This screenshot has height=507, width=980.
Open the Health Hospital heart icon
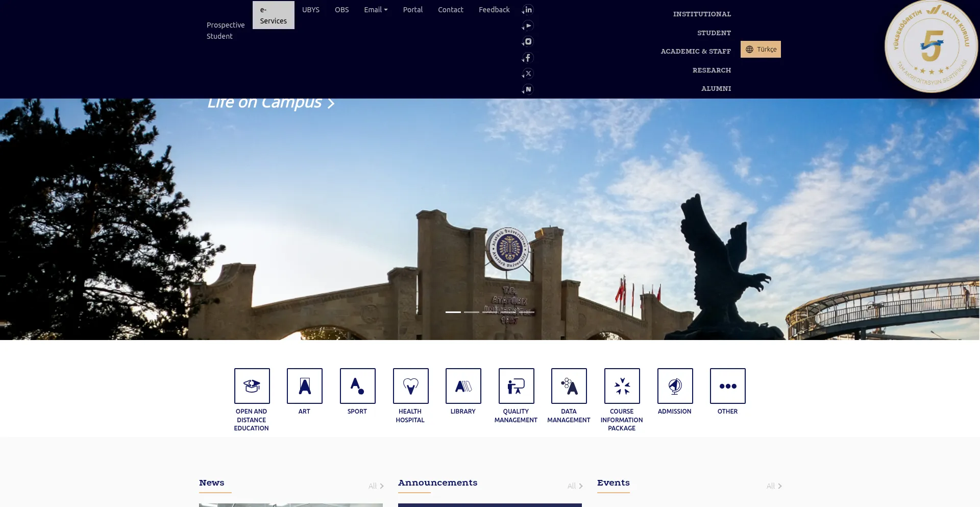pos(410,386)
